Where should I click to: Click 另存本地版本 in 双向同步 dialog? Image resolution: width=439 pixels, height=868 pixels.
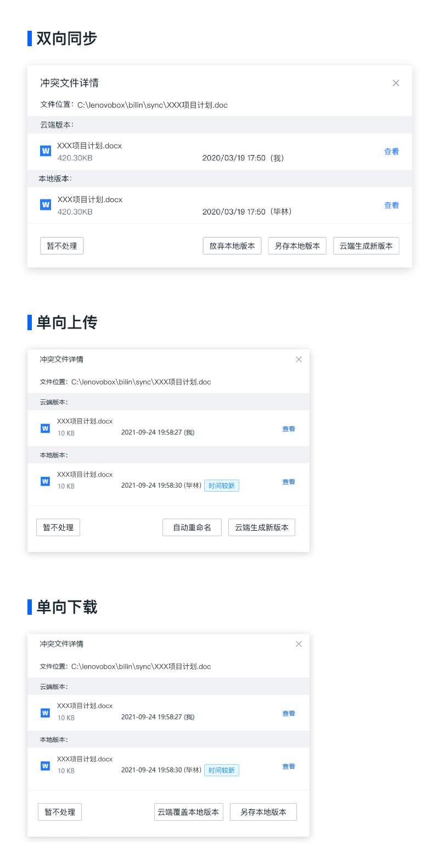(297, 246)
